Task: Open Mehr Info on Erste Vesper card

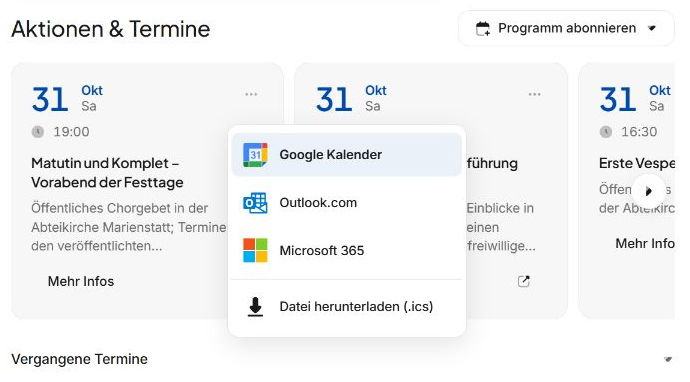Action: point(645,243)
